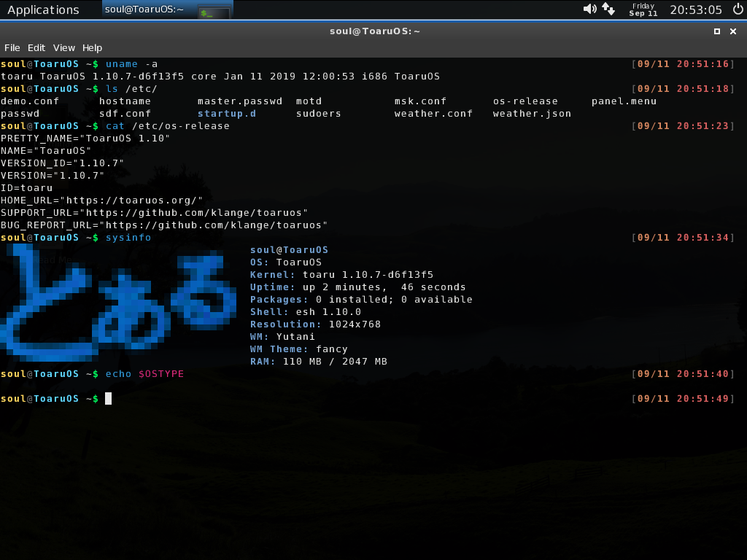The width and height of the screenshot is (747, 560).
Task: Close the terminal window
Action: 733,31
